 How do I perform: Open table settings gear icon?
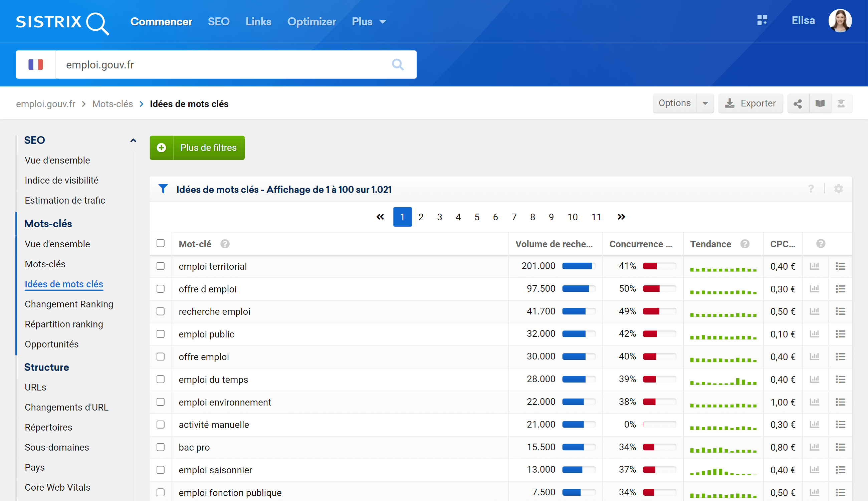[x=838, y=189]
